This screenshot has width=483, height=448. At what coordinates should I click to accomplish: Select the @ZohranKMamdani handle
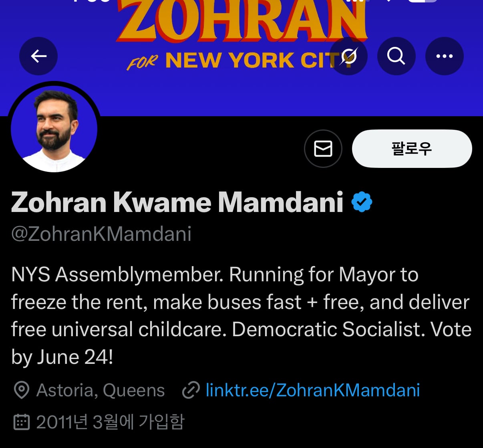pos(101,234)
